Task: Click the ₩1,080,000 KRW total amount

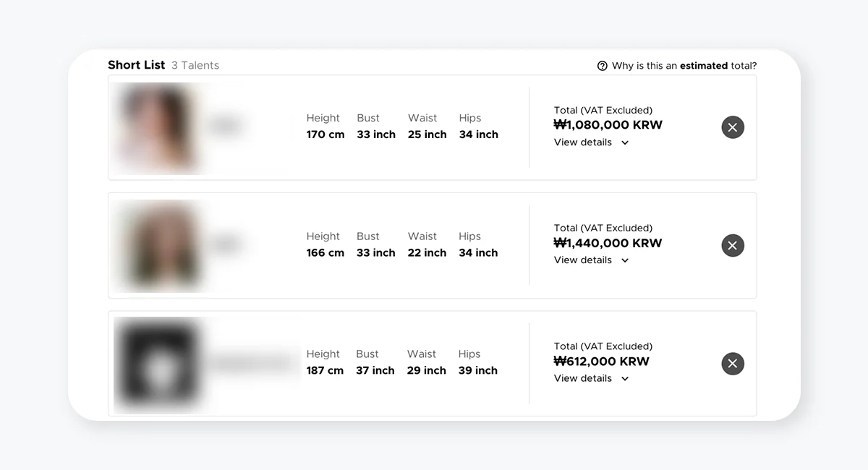Action: (608, 125)
